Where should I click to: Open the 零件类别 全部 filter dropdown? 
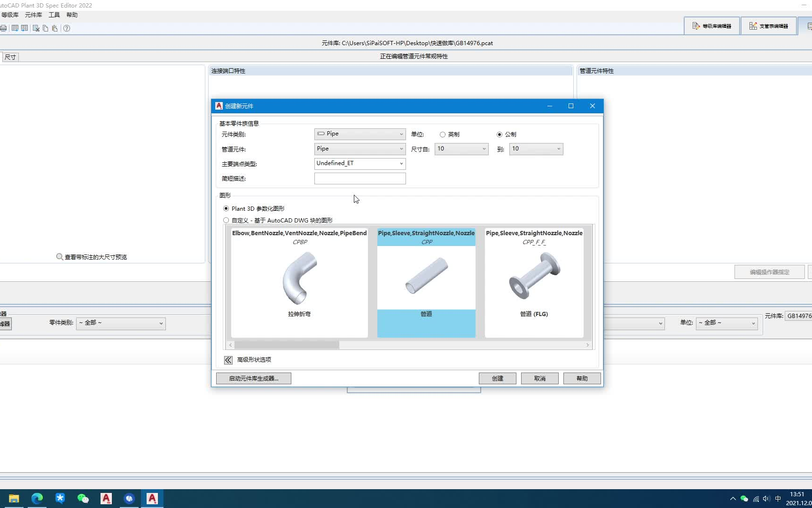tap(121, 323)
